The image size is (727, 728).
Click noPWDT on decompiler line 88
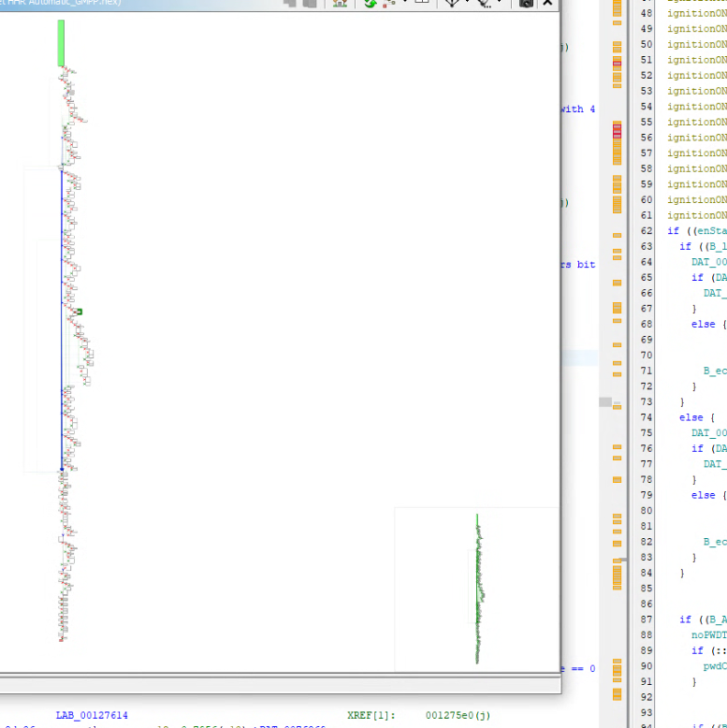click(709, 634)
